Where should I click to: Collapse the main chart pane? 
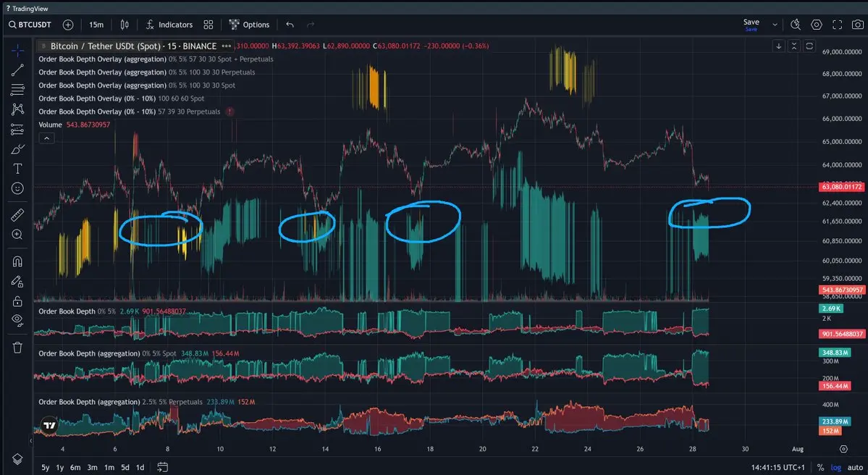pyautogui.click(x=794, y=46)
